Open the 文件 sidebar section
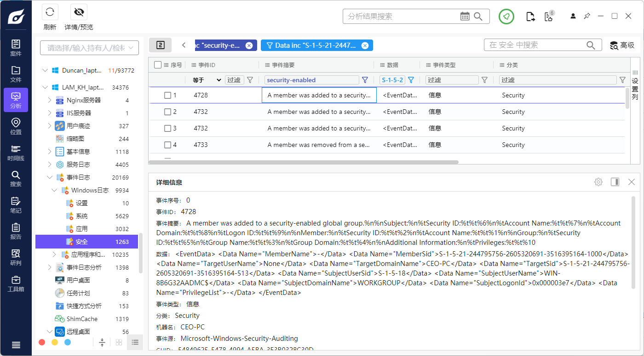The width and height of the screenshot is (644, 356). tap(16, 74)
